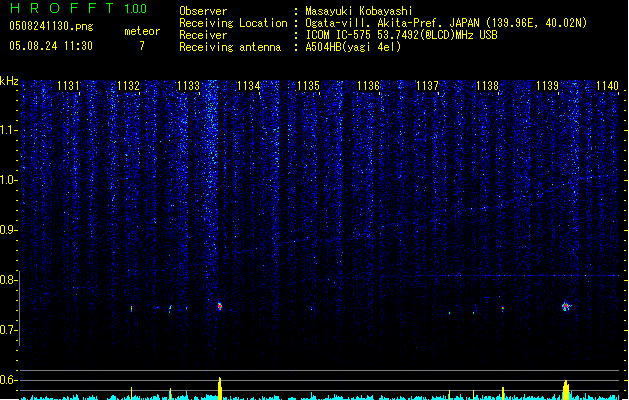The width and height of the screenshot is (629, 400).
Task: Click the 0.8 kHz axis tick label
Action: pos(8,280)
